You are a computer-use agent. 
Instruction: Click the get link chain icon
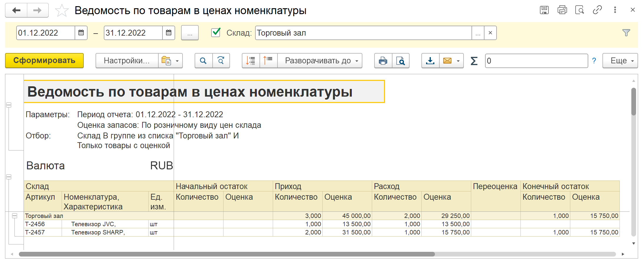pyautogui.click(x=597, y=10)
